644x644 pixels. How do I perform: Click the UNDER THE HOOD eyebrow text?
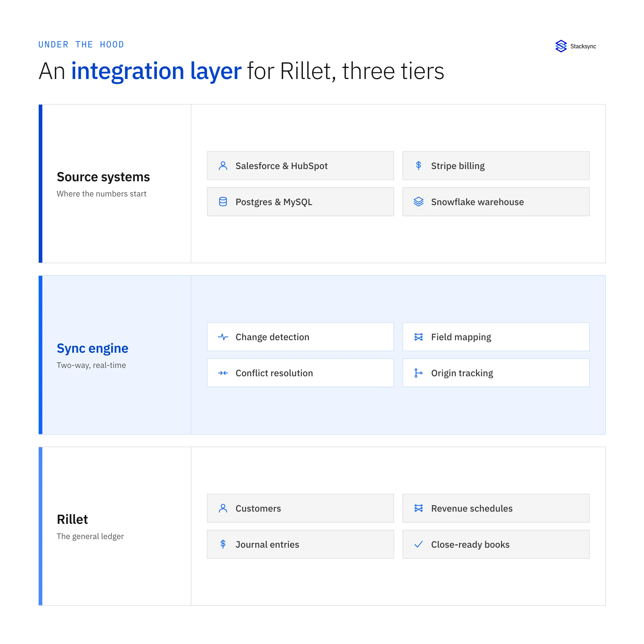tap(81, 44)
